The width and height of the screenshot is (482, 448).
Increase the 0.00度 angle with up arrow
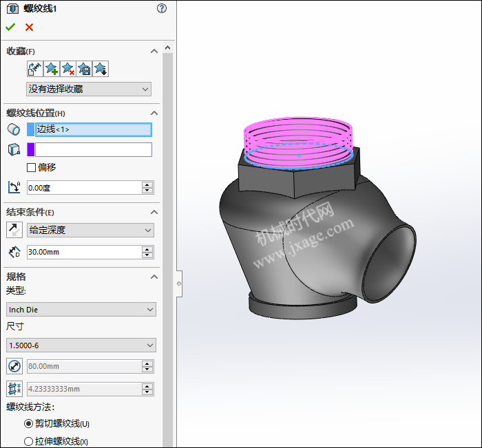147,185
